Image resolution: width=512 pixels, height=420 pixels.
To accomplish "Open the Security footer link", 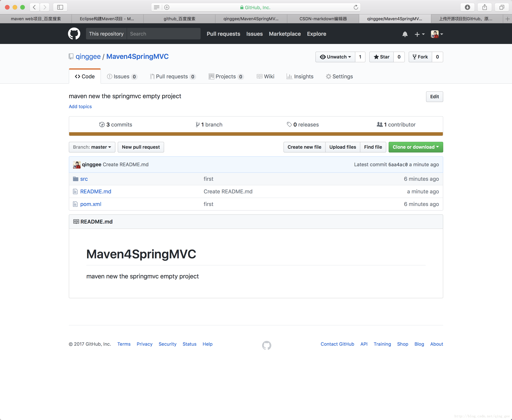I will tap(167, 344).
